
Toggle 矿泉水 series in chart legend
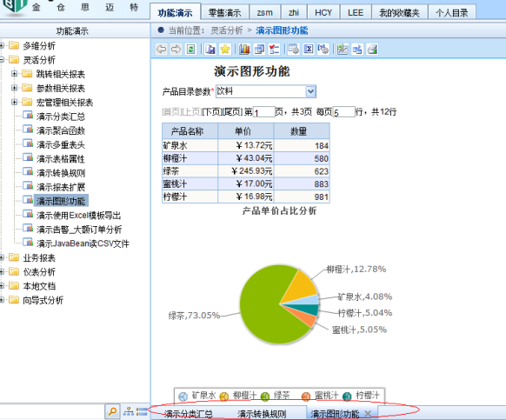(196, 396)
